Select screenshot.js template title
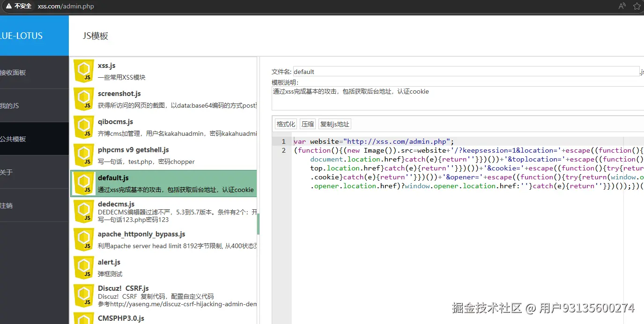 (119, 94)
